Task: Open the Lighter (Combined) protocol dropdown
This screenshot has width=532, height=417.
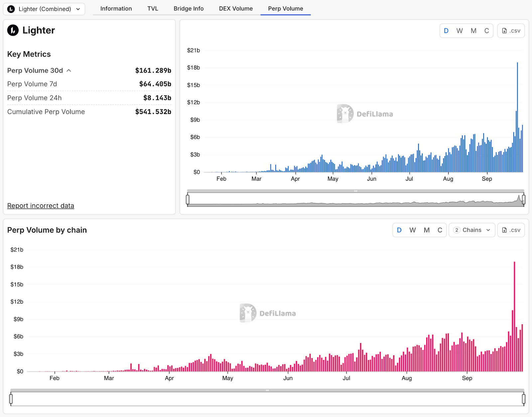Action: 44,9
